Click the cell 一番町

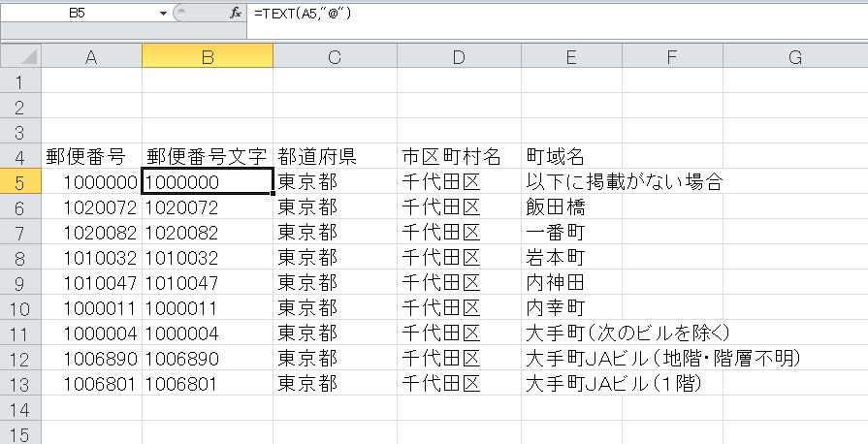tap(571, 233)
